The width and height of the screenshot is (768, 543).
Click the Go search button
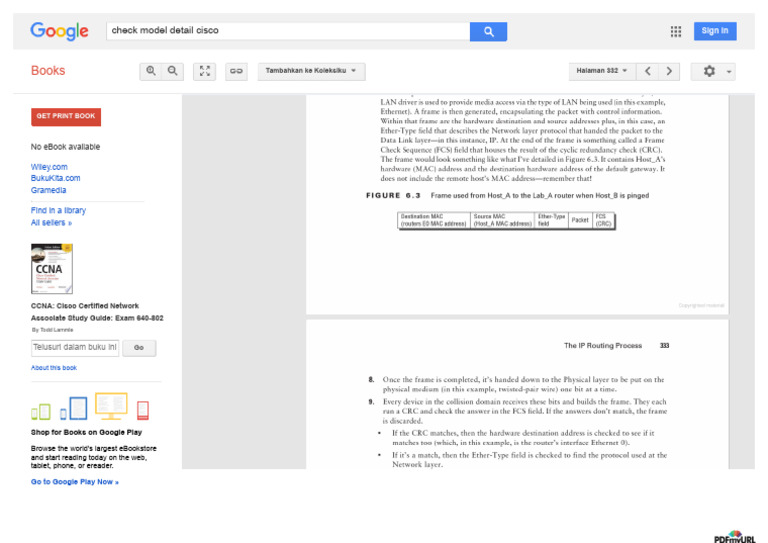tap(139, 348)
